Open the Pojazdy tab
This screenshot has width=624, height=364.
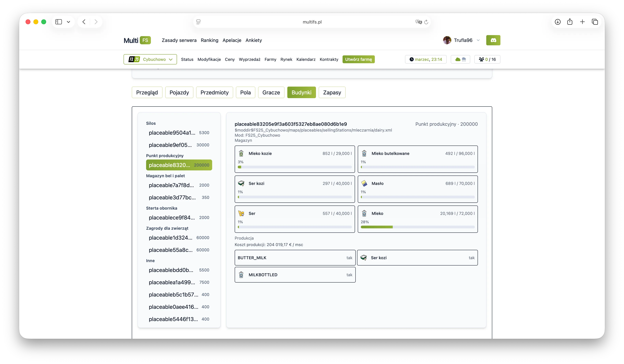(x=179, y=93)
